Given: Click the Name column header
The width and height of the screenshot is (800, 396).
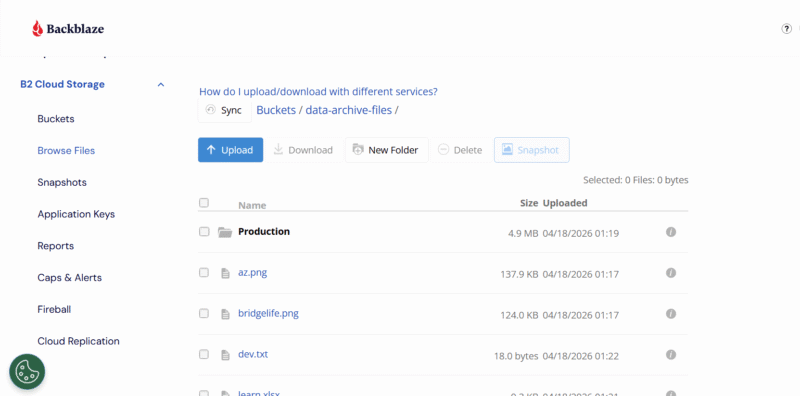Looking at the screenshot, I should [252, 205].
